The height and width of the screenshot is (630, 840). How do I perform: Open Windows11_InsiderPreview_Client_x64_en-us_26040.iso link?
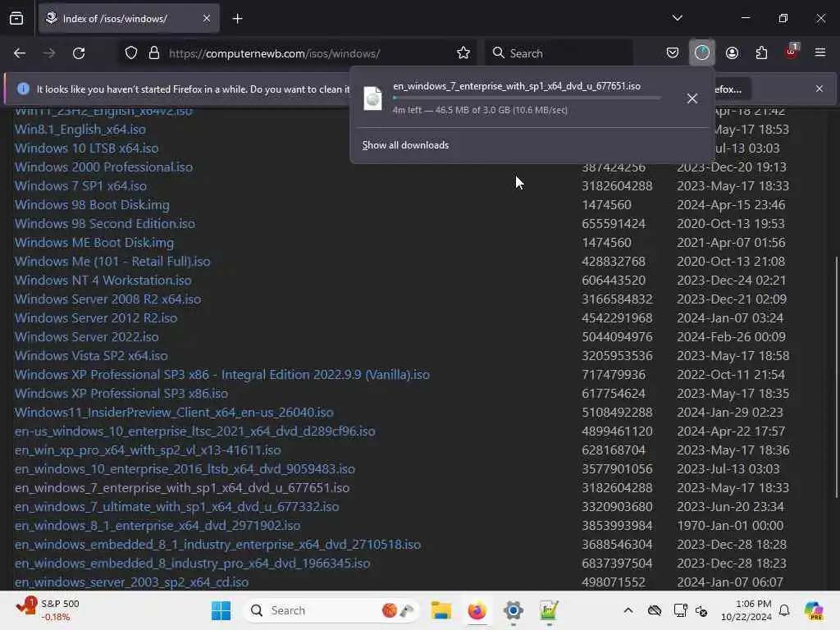(x=174, y=413)
